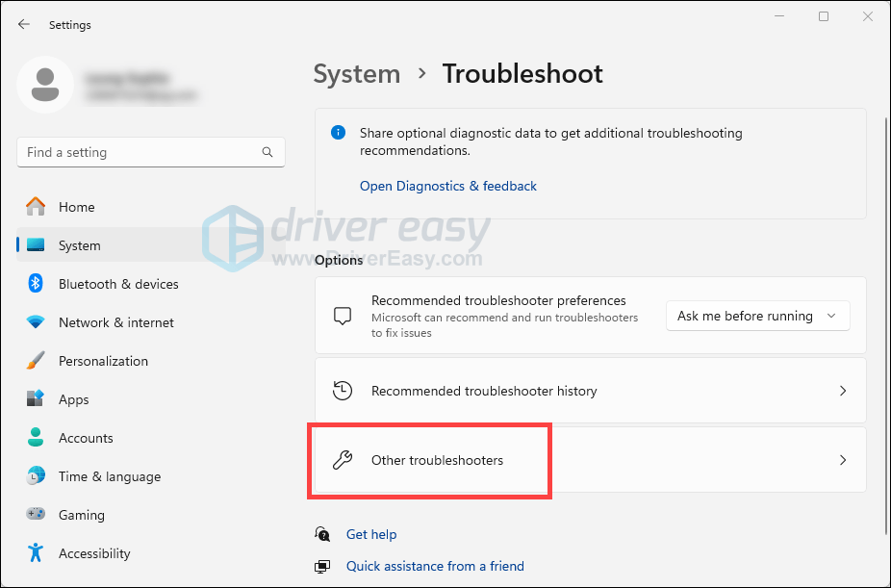Click the Accessibility figure icon
Image resolution: width=891 pixels, height=588 pixels.
(36, 553)
